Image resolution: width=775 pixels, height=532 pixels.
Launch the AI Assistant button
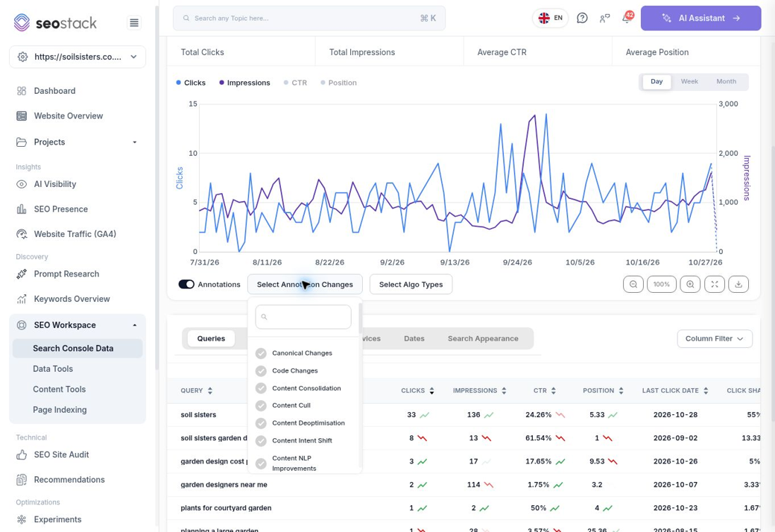[701, 19]
